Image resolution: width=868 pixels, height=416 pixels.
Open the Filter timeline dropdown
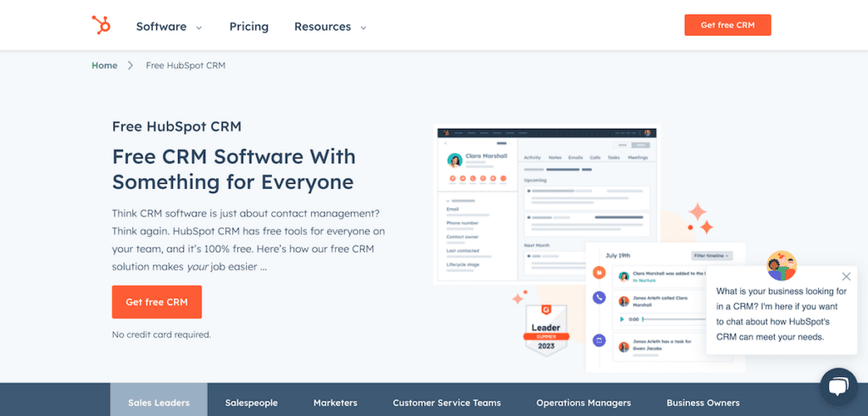[x=712, y=256]
